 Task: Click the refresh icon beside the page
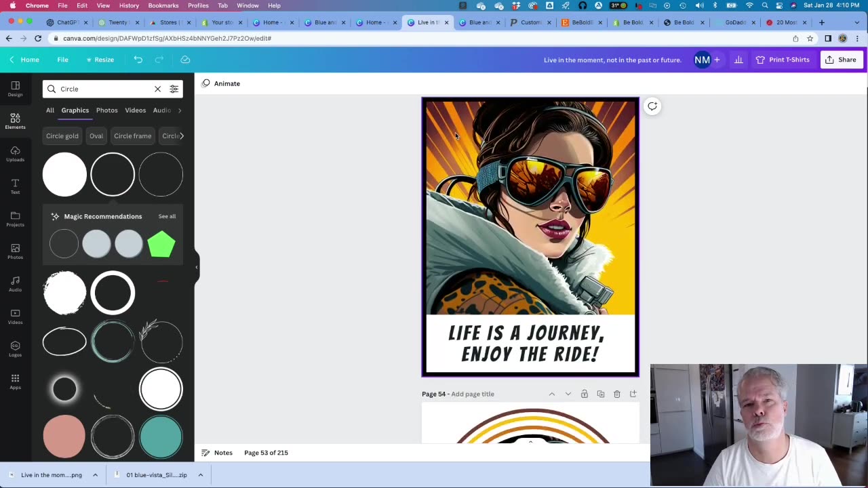(x=652, y=106)
